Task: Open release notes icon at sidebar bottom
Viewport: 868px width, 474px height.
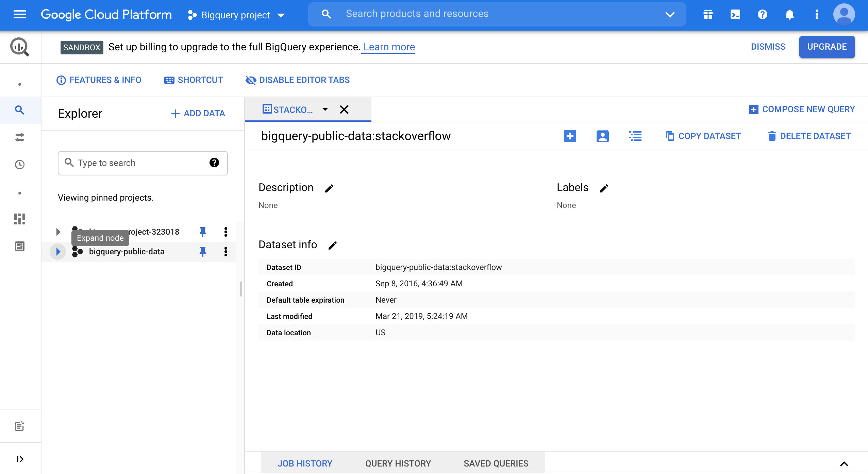Action: click(20, 426)
